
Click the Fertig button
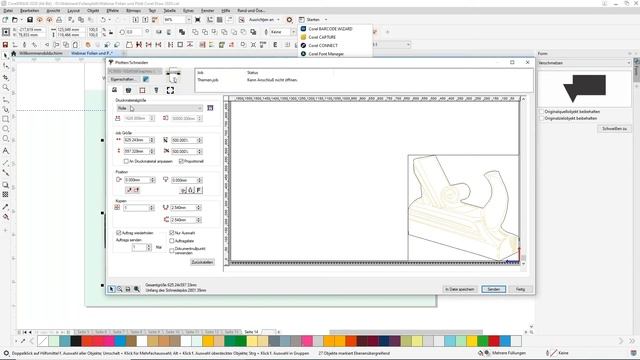pos(520,289)
